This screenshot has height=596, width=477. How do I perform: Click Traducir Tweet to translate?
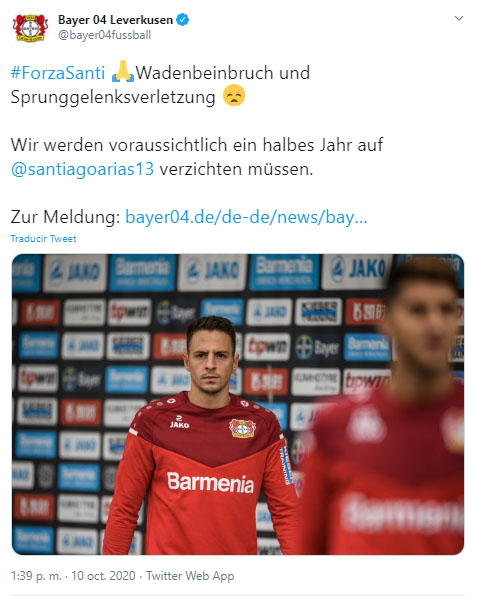point(43,239)
